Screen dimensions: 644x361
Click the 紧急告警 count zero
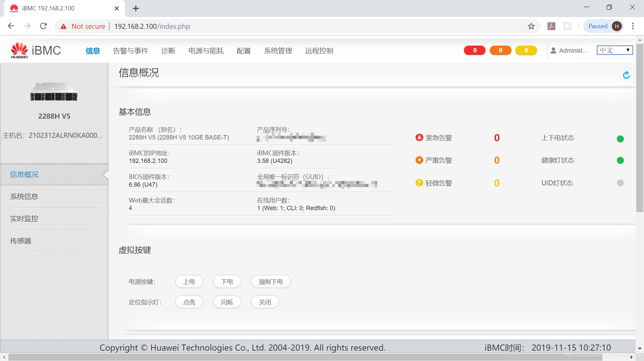[x=497, y=138]
